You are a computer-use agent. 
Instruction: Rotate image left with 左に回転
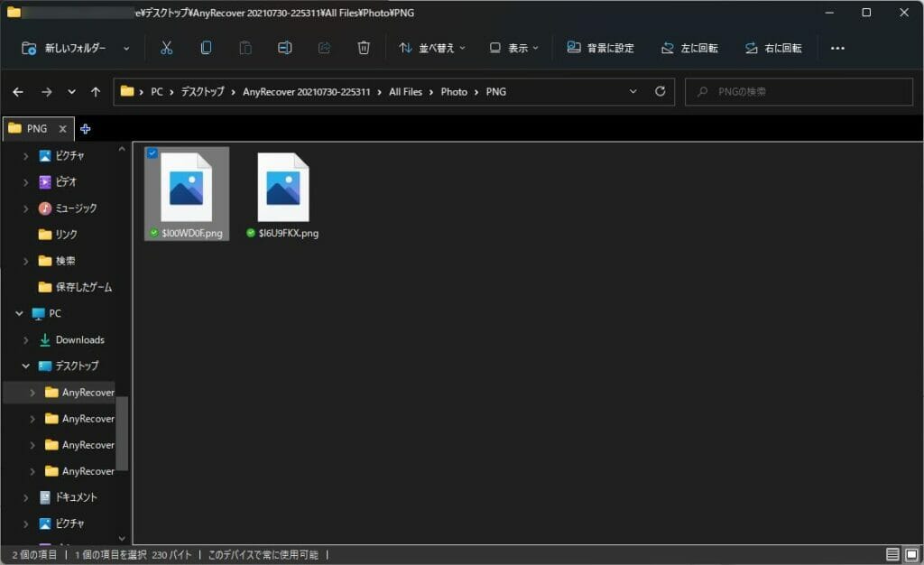tap(689, 49)
